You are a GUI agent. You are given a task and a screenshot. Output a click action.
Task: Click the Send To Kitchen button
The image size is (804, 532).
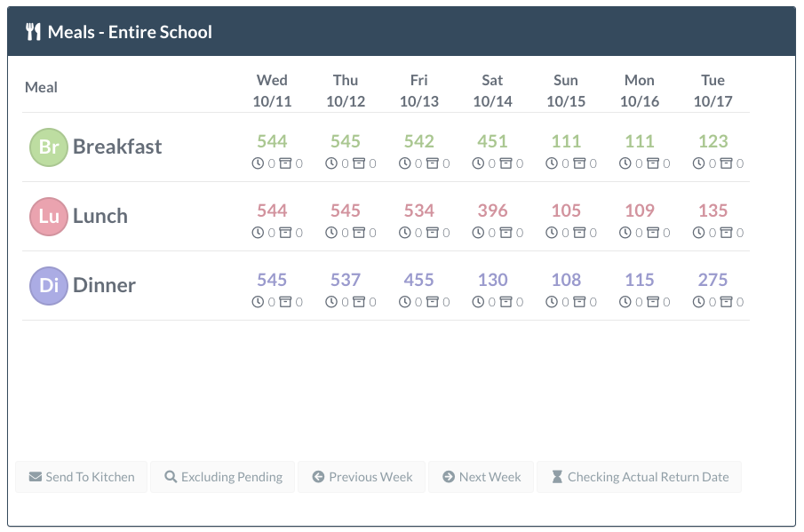(x=82, y=477)
